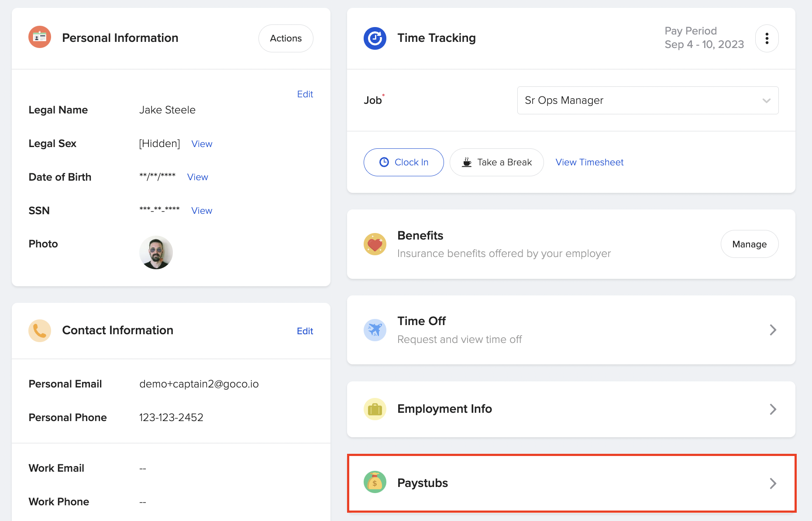Open the View Timesheet link
812x521 pixels.
click(589, 162)
